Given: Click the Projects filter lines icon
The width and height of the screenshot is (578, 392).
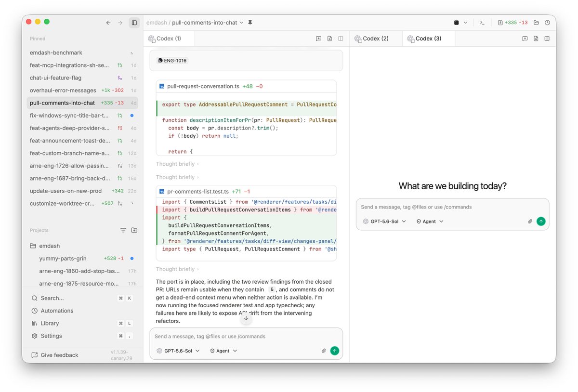Looking at the screenshot, I should click(x=123, y=230).
